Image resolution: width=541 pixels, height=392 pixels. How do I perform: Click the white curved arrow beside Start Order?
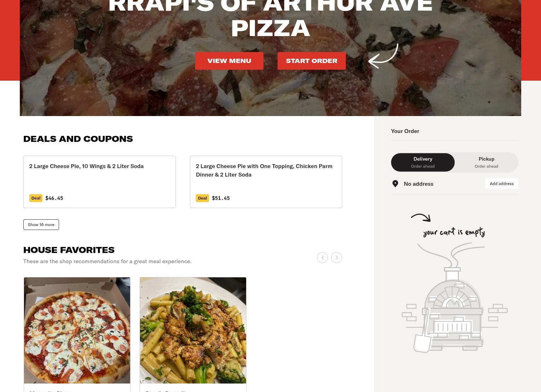point(383,56)
